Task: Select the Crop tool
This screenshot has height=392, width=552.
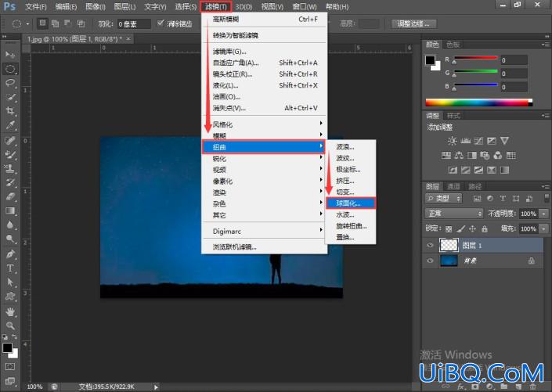Action: tap(10, 111)
